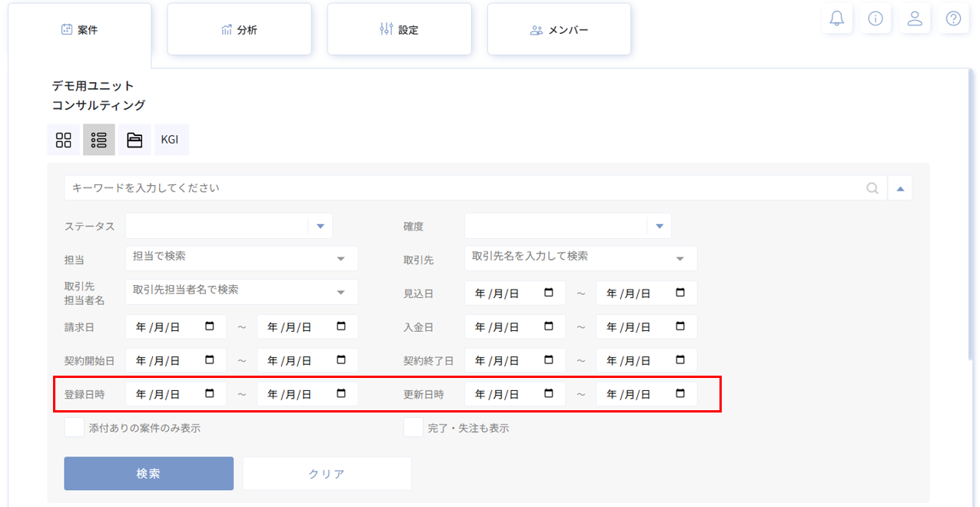Screen dimensions: 980x507
Task: Click the 検索 button
Action: (148, 473)
